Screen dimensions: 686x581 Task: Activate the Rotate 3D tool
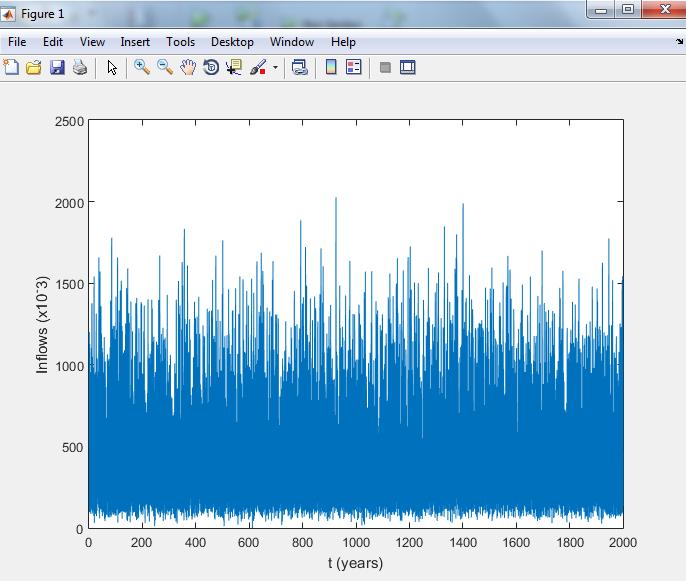[x=211, y=67]
